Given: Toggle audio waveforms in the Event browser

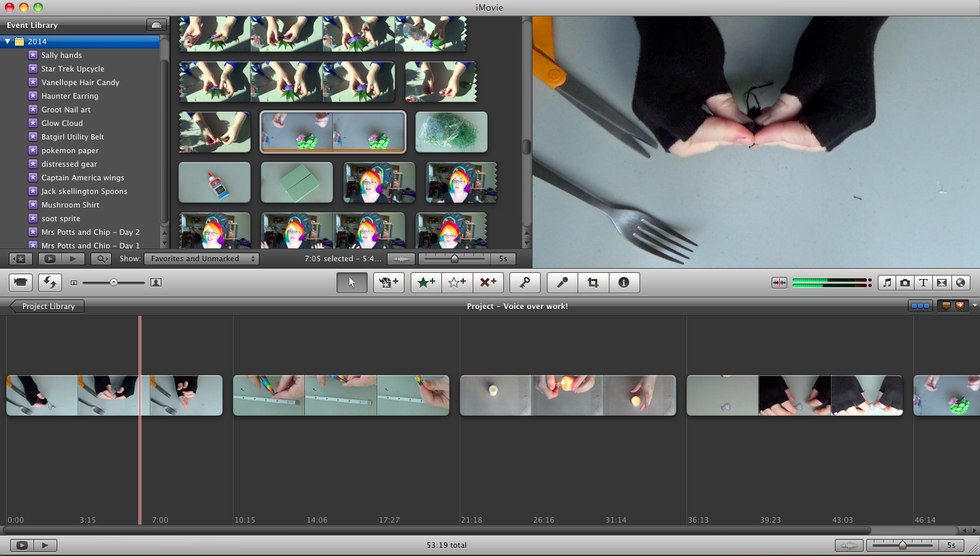Looking at the screenshot, I should click(x=401, y=259).
